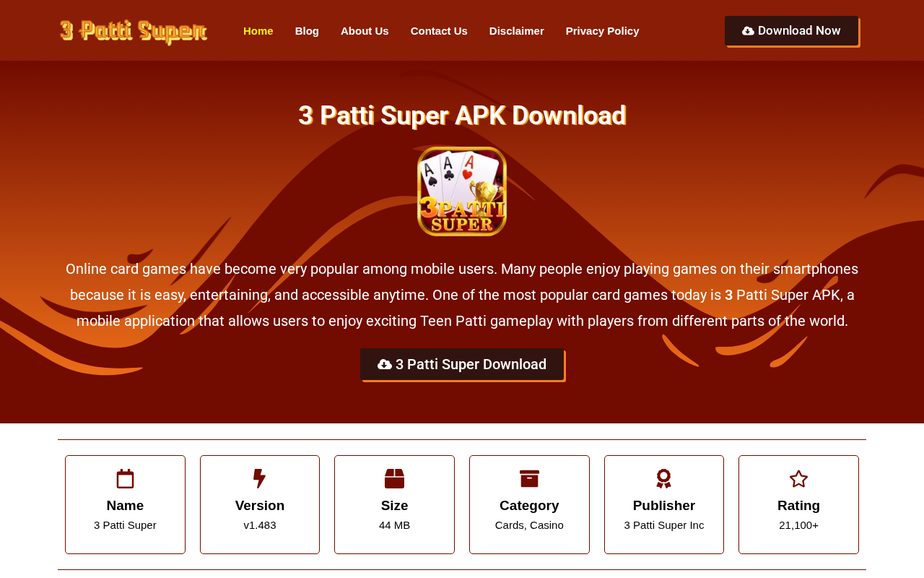Go to the About Us page
The image size is (924, 578).
tap(365, 31)
